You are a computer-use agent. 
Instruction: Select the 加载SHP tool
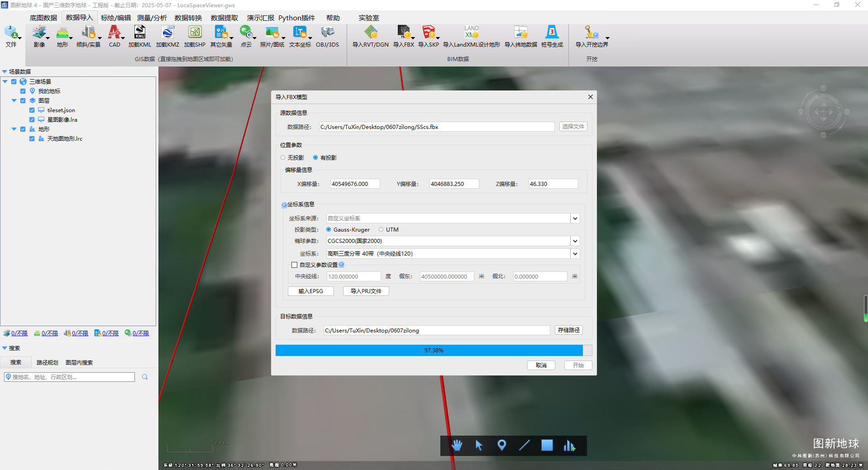(x=195, y=36)
